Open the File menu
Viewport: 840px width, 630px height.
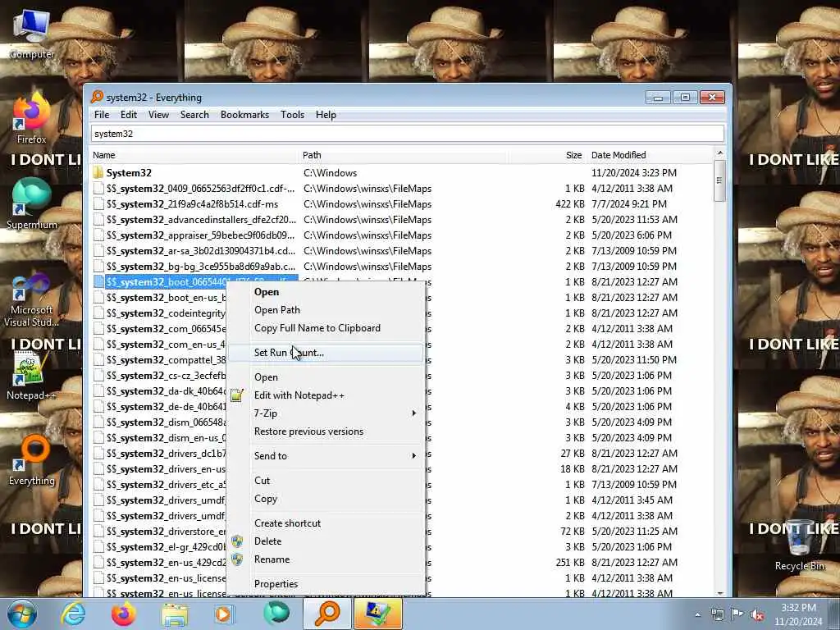[101, 115]
